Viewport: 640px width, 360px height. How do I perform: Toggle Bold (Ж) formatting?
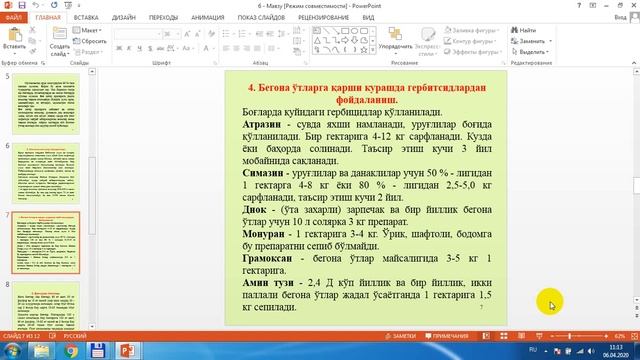click(119, 48)
